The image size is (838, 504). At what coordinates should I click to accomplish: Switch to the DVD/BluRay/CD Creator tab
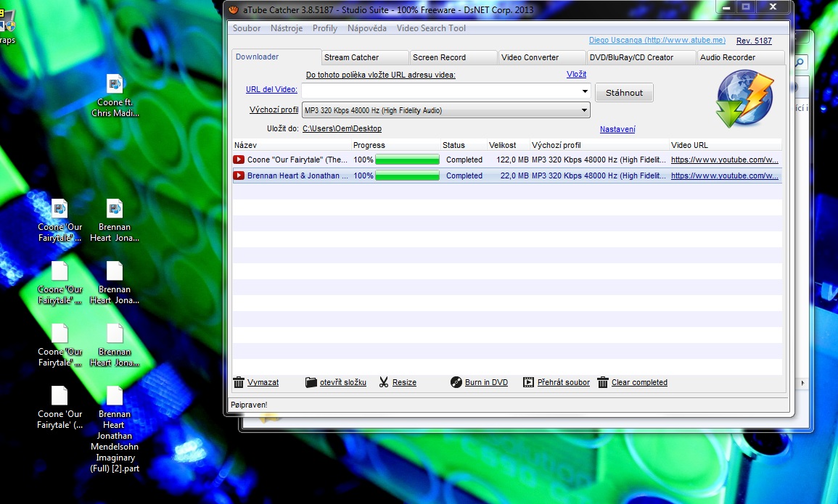[x=641, y=58]
